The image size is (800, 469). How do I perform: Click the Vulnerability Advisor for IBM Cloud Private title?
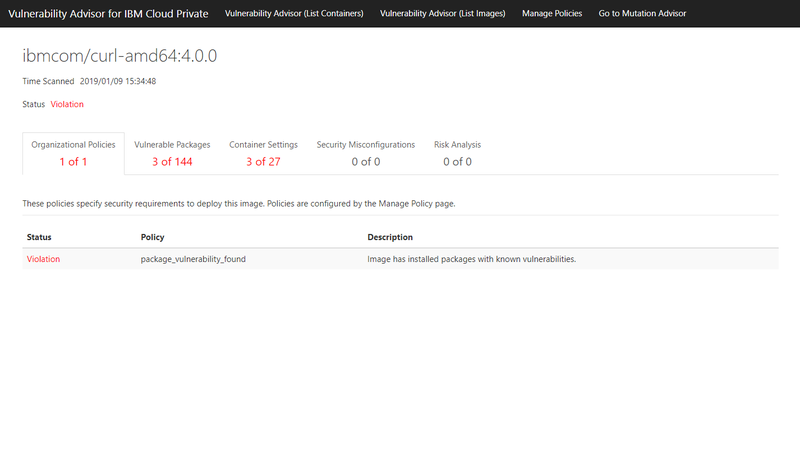tap(108, 14)
